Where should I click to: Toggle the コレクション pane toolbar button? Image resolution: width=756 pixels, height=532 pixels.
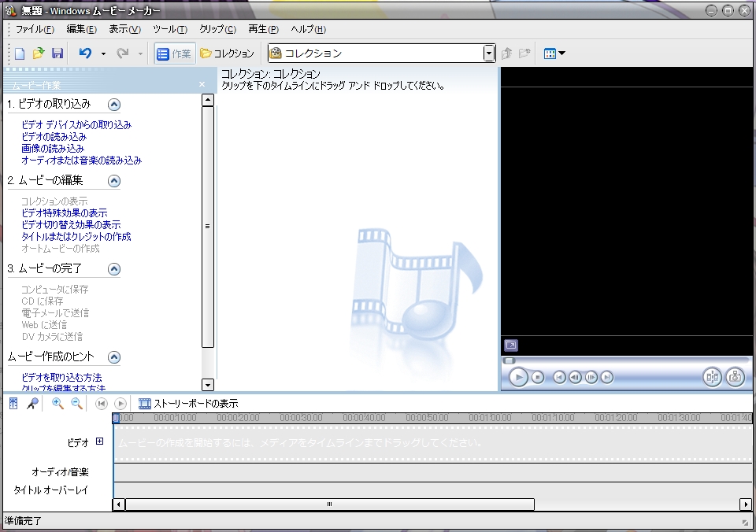point(227,54)
